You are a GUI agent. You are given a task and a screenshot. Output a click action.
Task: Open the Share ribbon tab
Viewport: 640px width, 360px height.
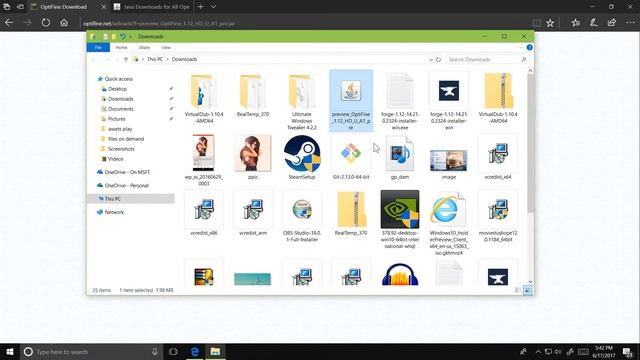coord(144,47)
